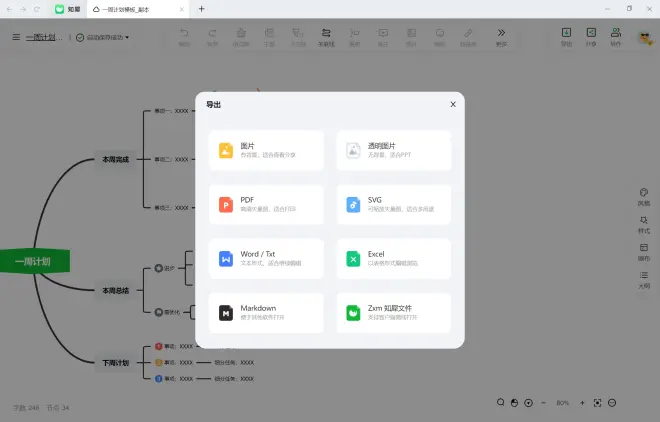Export the mind map as SVG
Image resolution: width=660 pixels, height=422 pixels.
(393, 204)
